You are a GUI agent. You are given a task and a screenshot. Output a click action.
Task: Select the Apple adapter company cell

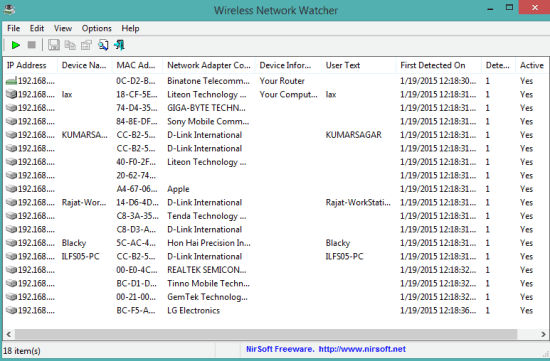coord(178,189)
